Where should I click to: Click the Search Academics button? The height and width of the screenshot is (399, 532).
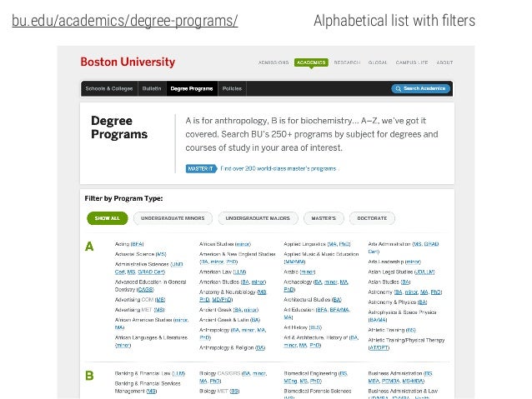point(421,88)
